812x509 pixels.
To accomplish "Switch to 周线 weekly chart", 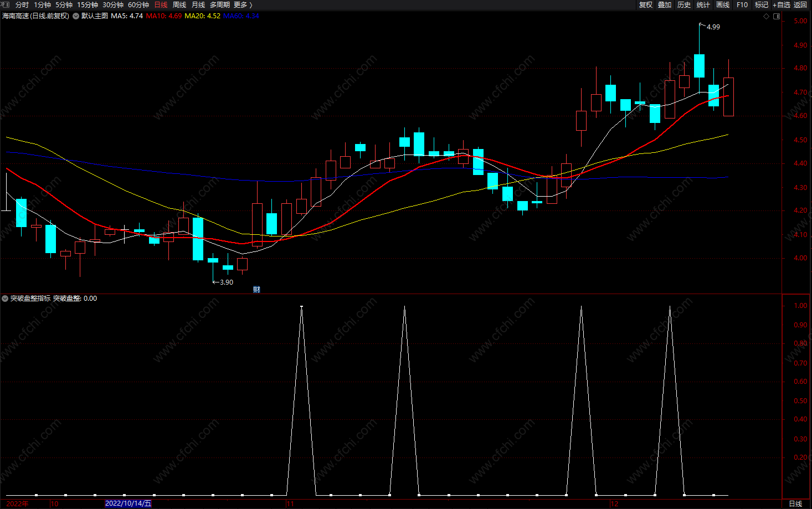I will point(179,4).
